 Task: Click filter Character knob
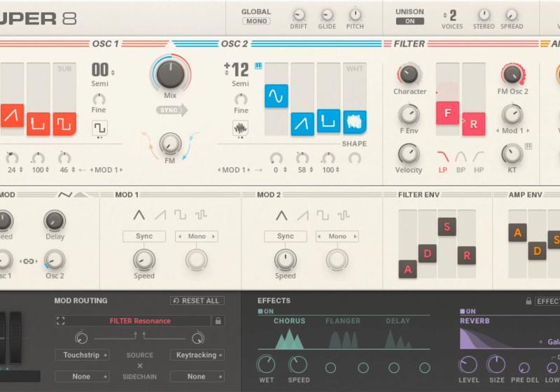click(409, 74)
